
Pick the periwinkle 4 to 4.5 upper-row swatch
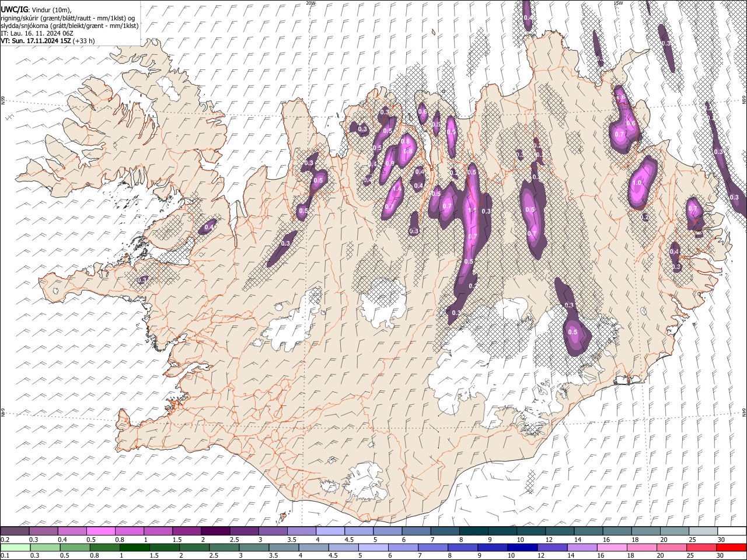point(330,531)
